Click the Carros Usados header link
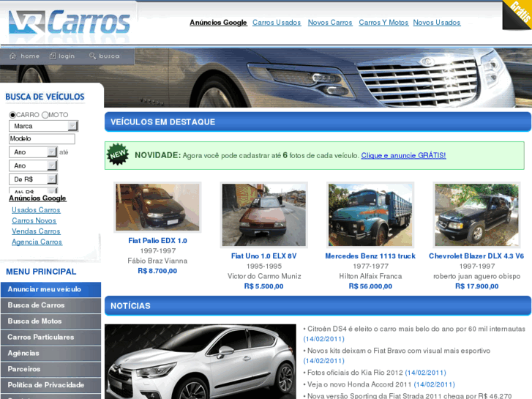The height and width of the screenshot is (399, 532). 277,23
